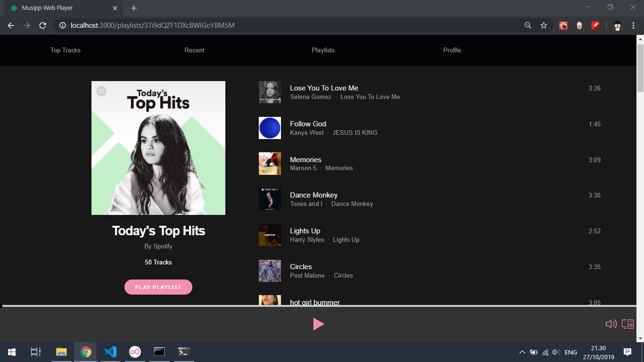Switch the ENG input language indicator

(x=571, y=352)
